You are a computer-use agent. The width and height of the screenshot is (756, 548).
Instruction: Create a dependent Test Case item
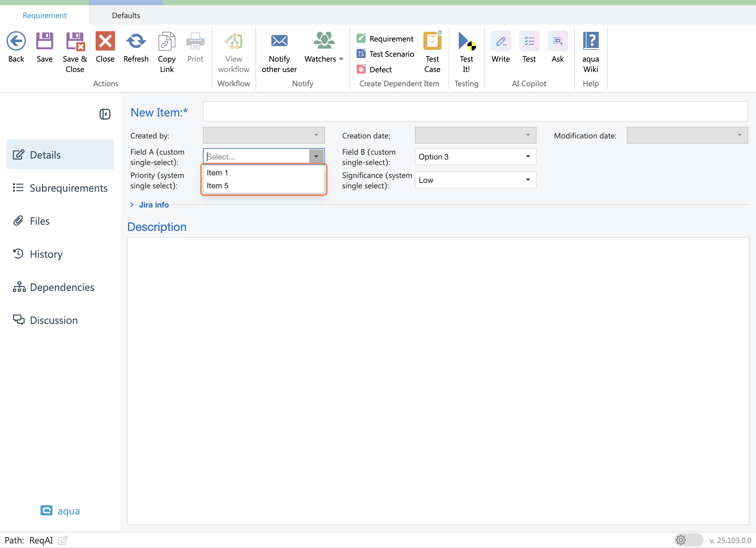point(432,41)
